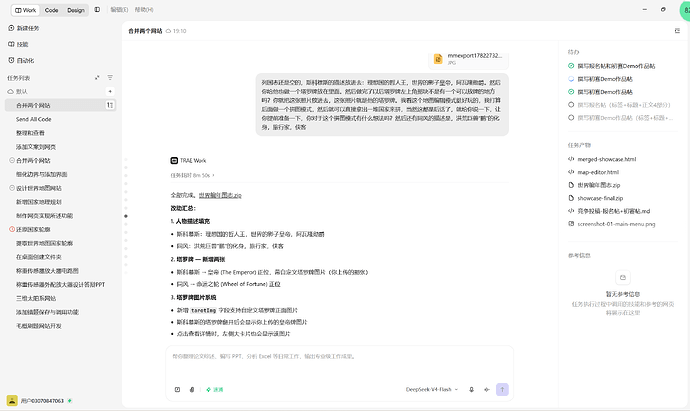Screen dimensions: 690x411
Task: Open the 竞争投稿 markdown artifact
Action: (x=613, y=211)
